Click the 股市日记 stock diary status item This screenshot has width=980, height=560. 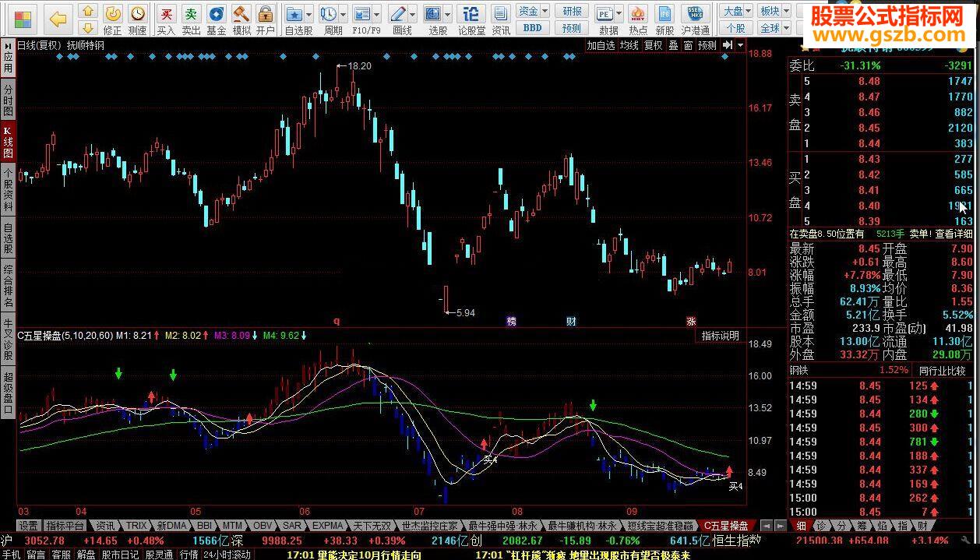[x=120, y=555]
